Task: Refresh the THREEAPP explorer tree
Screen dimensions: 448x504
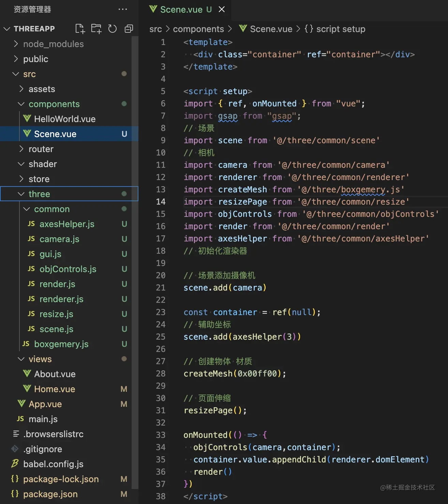Action: click(x=113, y=29)
